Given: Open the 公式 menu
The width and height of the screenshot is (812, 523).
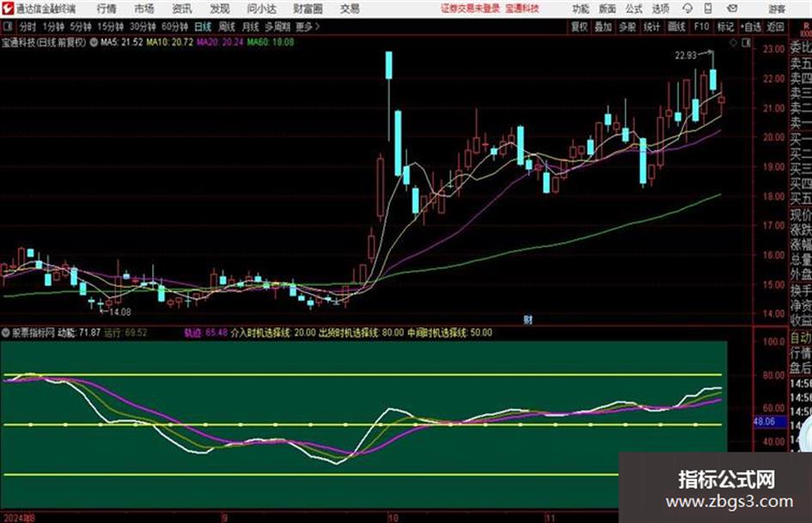Looking at the screenshot, I should 634,9.
